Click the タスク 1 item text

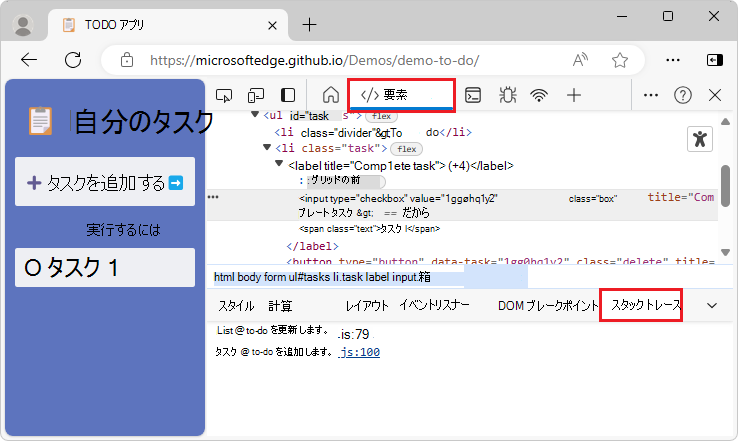pos(83,268)
